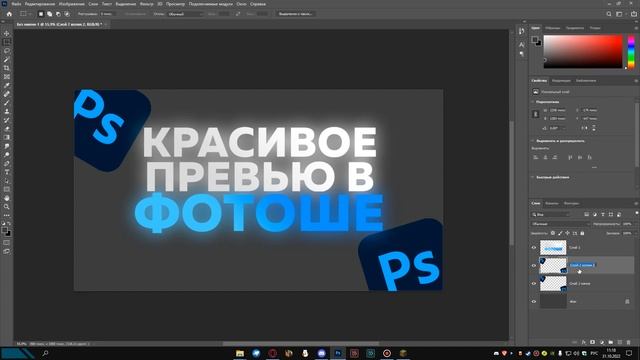This screenshot has height=360, width=640.
Task: Select the Hand tool
Action: [x=7, y=198]
